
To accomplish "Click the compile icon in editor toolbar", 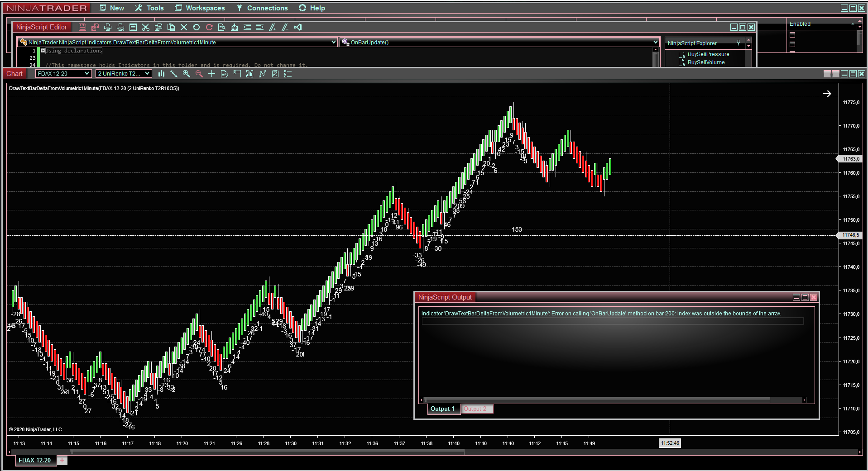I will [x=235, y=27].
